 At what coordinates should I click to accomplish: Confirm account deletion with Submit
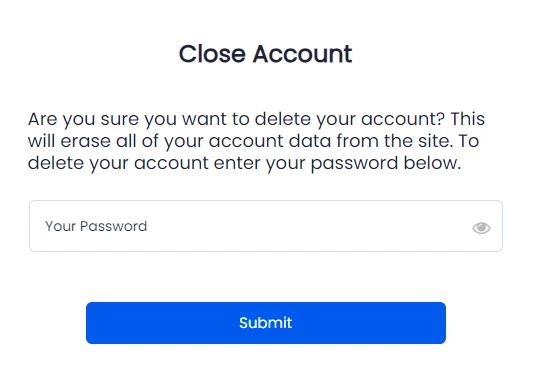[266, 323]
